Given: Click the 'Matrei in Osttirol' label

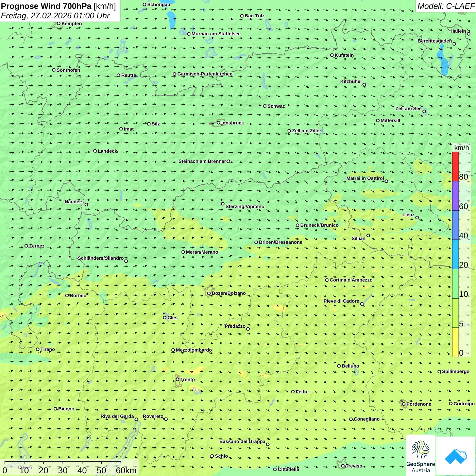Looking at the screenshot, I should (365, 178).
